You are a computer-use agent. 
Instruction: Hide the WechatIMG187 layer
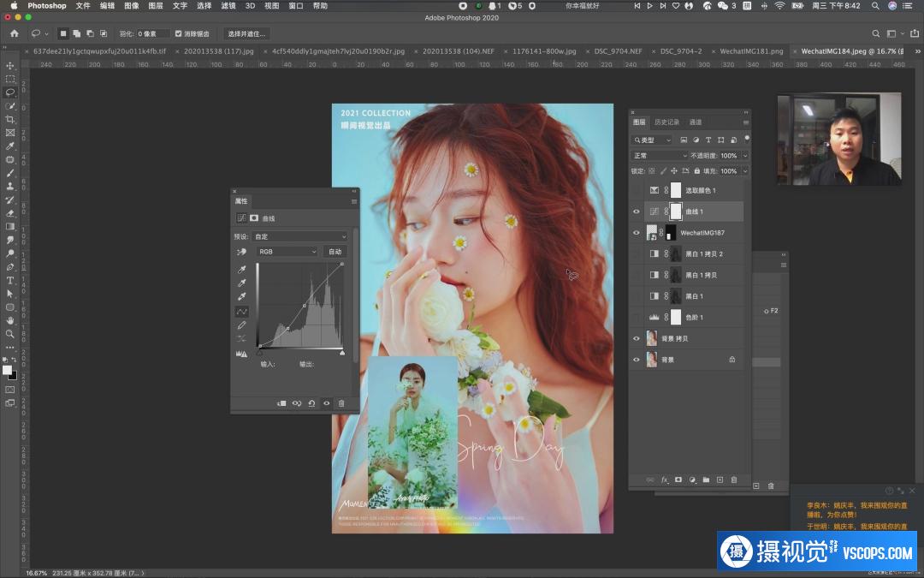click(637, 233)
